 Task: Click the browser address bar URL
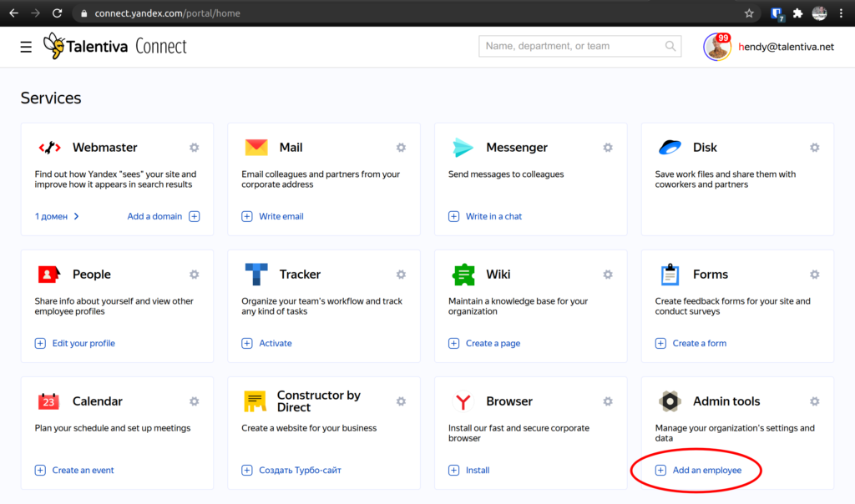click(x=167, y=13)
